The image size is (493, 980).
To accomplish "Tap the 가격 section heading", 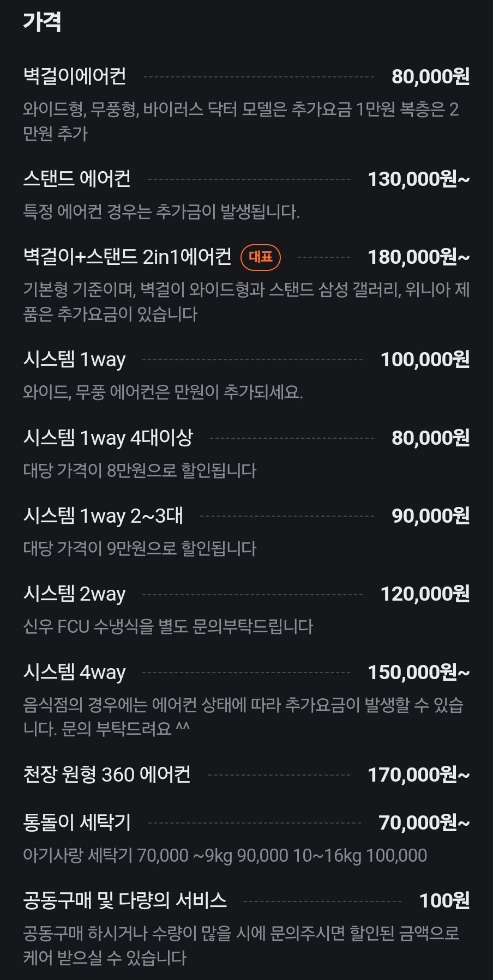I will [x=42, y=22].
